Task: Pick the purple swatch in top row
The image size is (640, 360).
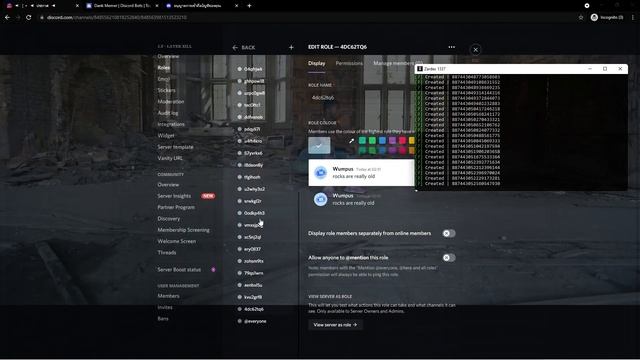Action: [x=392, y=141]
